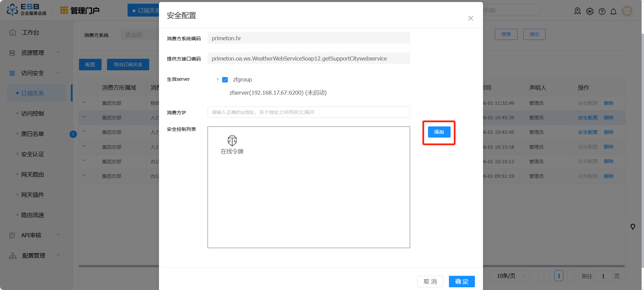The height and width of the screenshot is (290, 644).
Task: Open the 管理门户 grid icon
Action: (x=64, y=10)
